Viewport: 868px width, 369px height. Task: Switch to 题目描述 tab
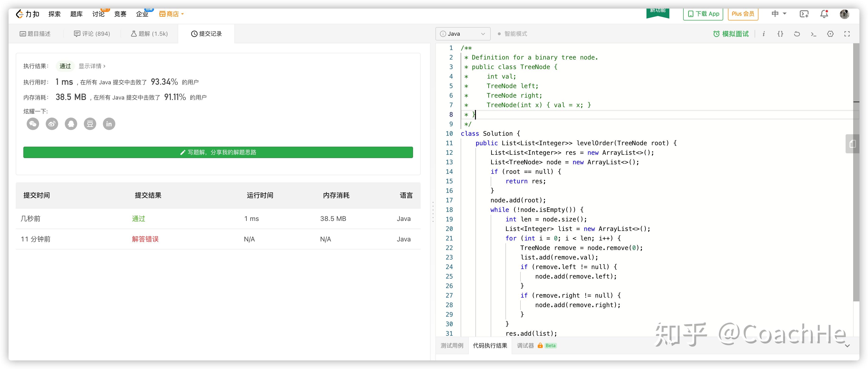point(35,34)
